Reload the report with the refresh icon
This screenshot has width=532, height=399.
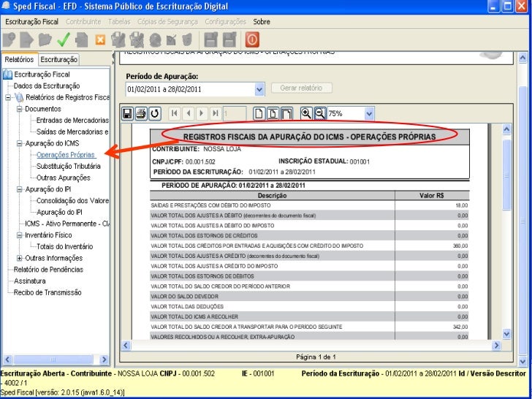(x=154, y=113)
